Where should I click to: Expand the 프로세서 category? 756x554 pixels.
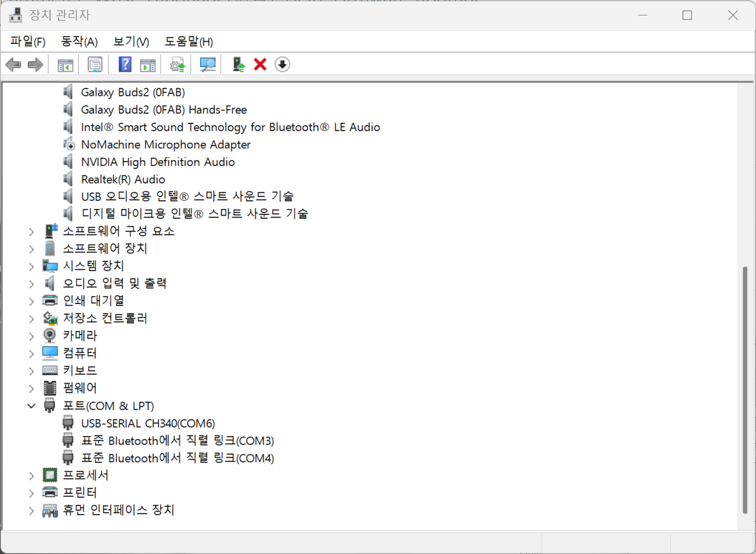click(31, 476)
